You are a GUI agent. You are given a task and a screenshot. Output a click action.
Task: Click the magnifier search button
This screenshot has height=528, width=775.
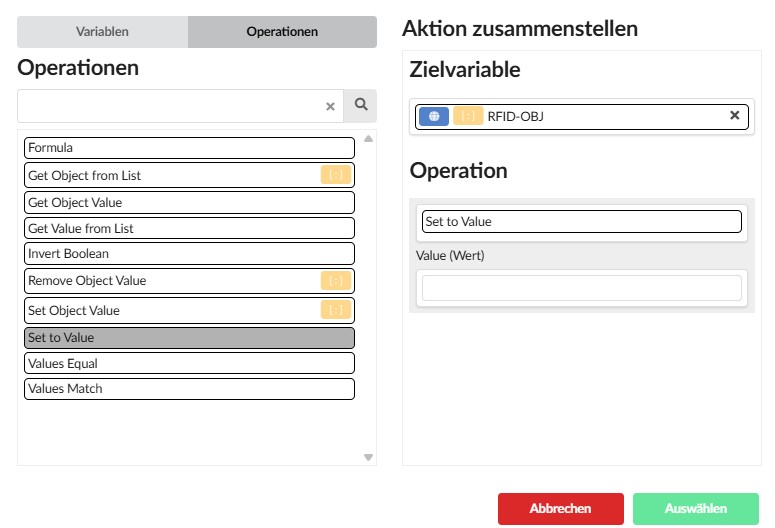[360, 106]
